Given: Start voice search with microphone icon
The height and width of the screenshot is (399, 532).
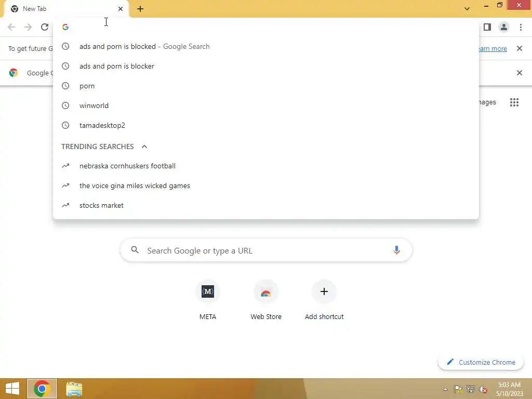Looking at the screenshot, I should [x=396, y=250].
